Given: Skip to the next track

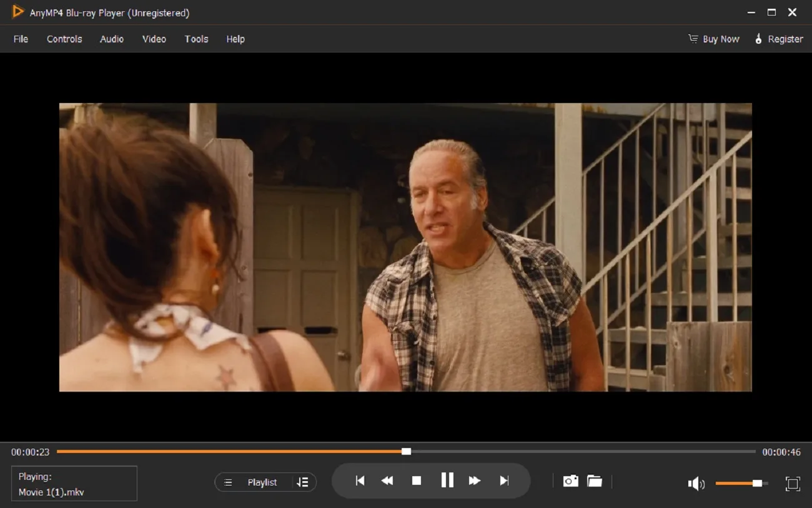Looking at the screenshot, I should tap(504, 481).
